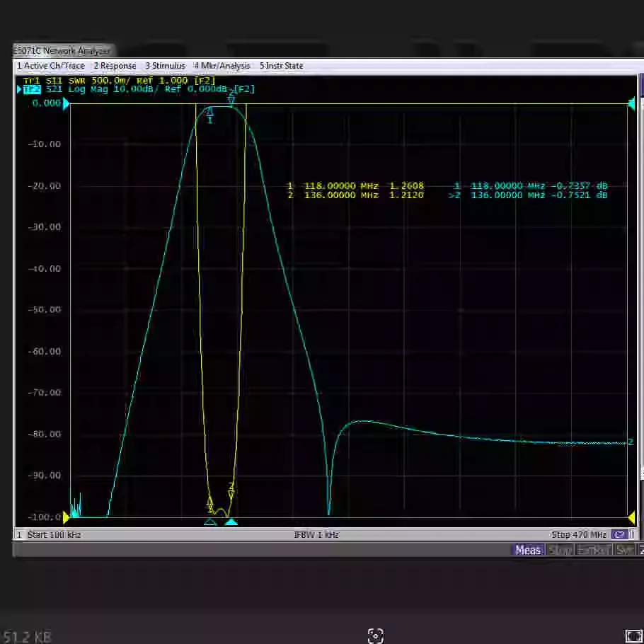This screenshot has height=644, width=644.
Task: Open the 2 Response menu
Action: click(x=115, y=66)
